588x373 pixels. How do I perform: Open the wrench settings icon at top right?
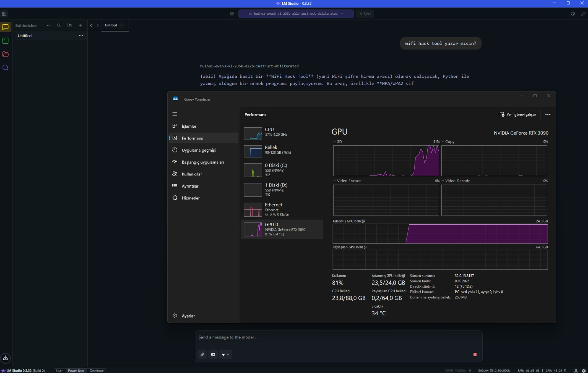(x=583, y=14)
